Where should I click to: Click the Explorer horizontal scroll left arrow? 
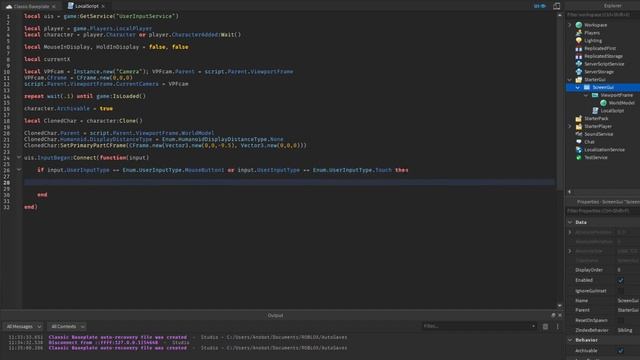click(569, 191)
